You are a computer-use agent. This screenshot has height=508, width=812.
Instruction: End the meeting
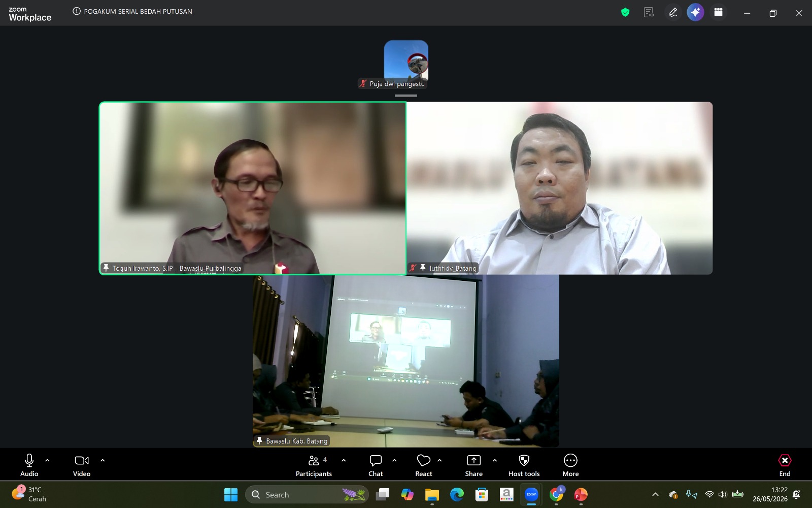[785, 465]
